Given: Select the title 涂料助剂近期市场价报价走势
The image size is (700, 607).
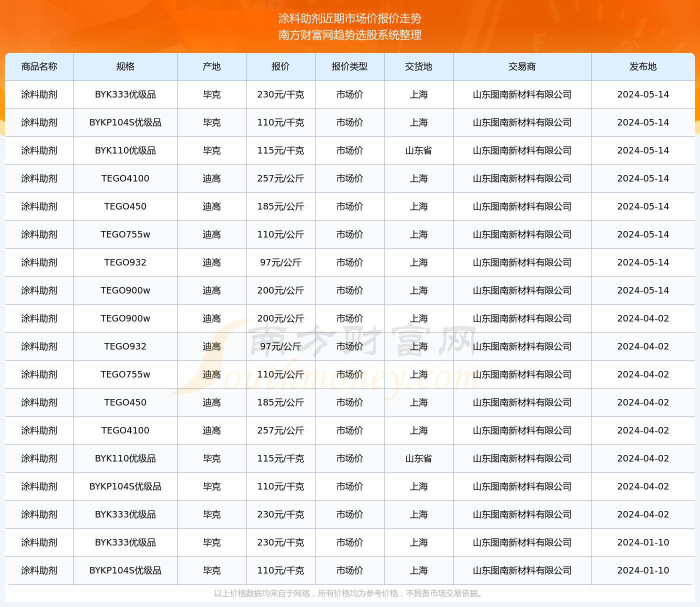Looking at the screenshot, I should tap(350, 18).
